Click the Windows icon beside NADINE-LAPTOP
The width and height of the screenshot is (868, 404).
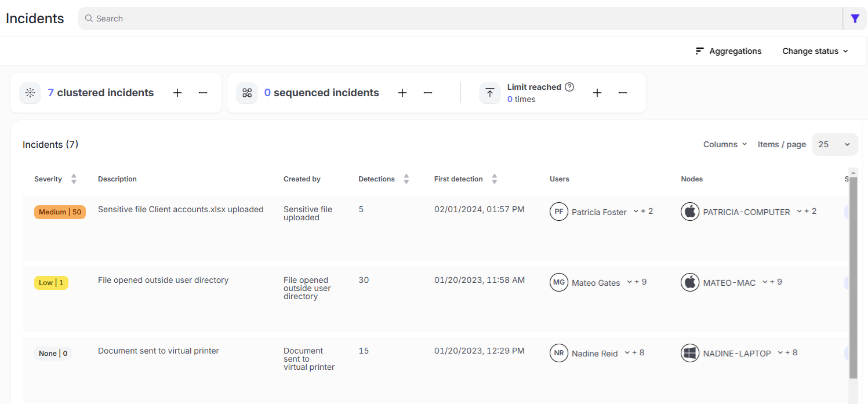pos(689,353)
